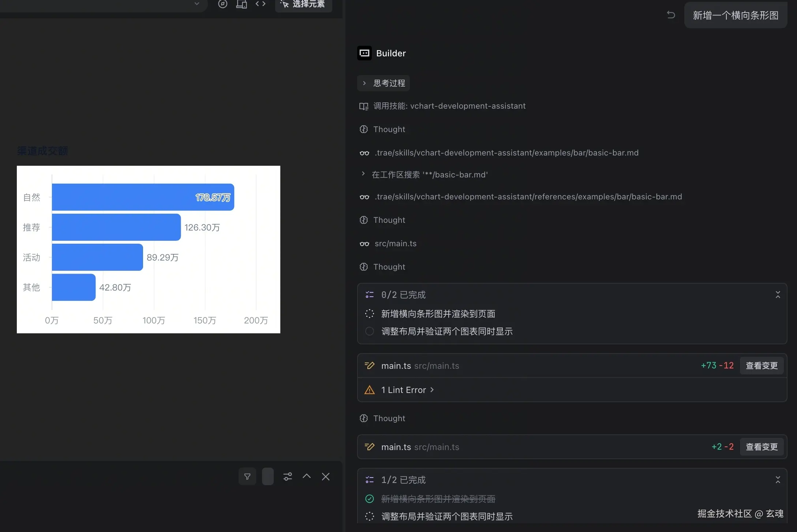The image size is (797, 532).
Task: Open src/main.ts file reference link
Action: [395, 244]
